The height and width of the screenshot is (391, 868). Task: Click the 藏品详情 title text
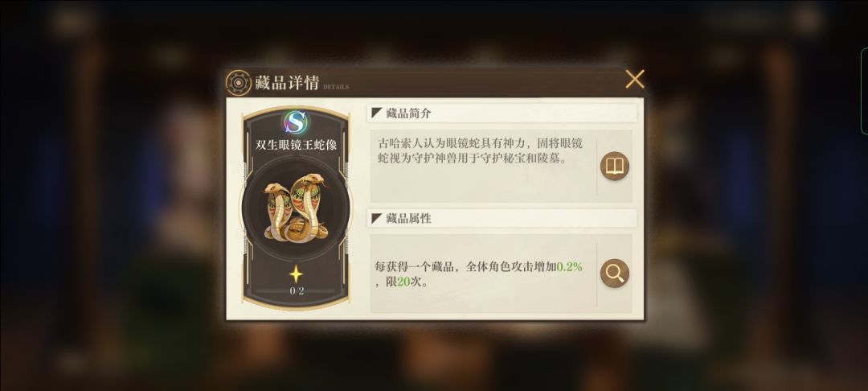click(287, 83)
